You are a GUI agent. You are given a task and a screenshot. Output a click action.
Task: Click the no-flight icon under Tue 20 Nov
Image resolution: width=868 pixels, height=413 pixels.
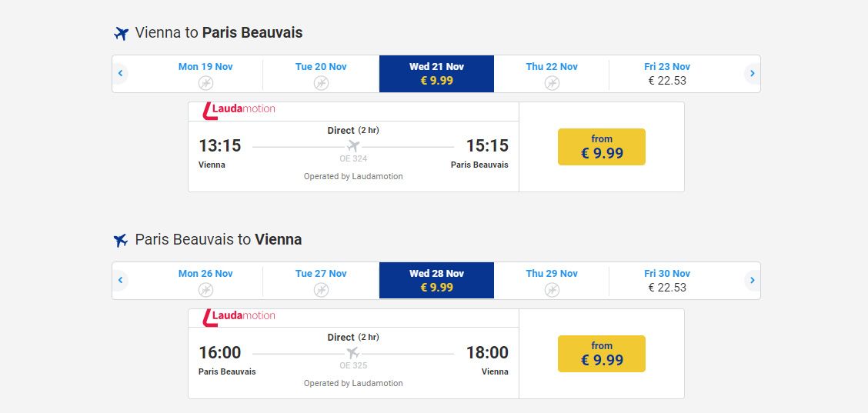(x=321, y=83)
